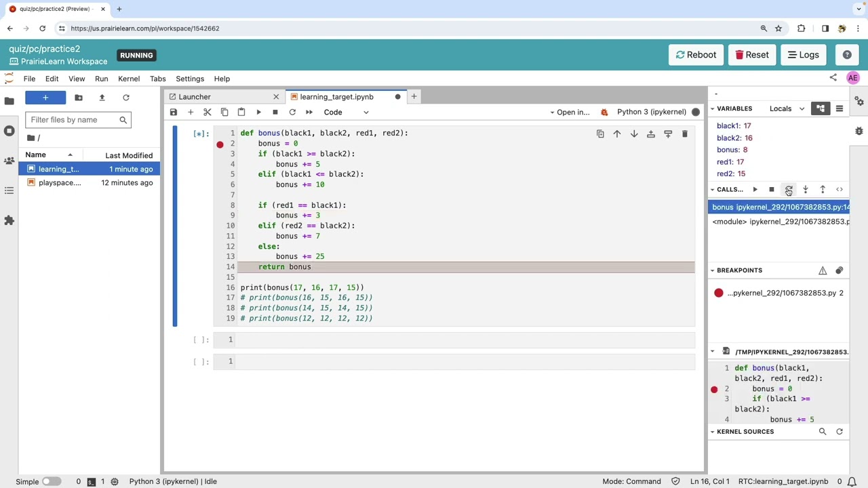Remove all breakpoints icon
Screen dimensions: 868x488
pyautogui.click(x=840, y=270)
